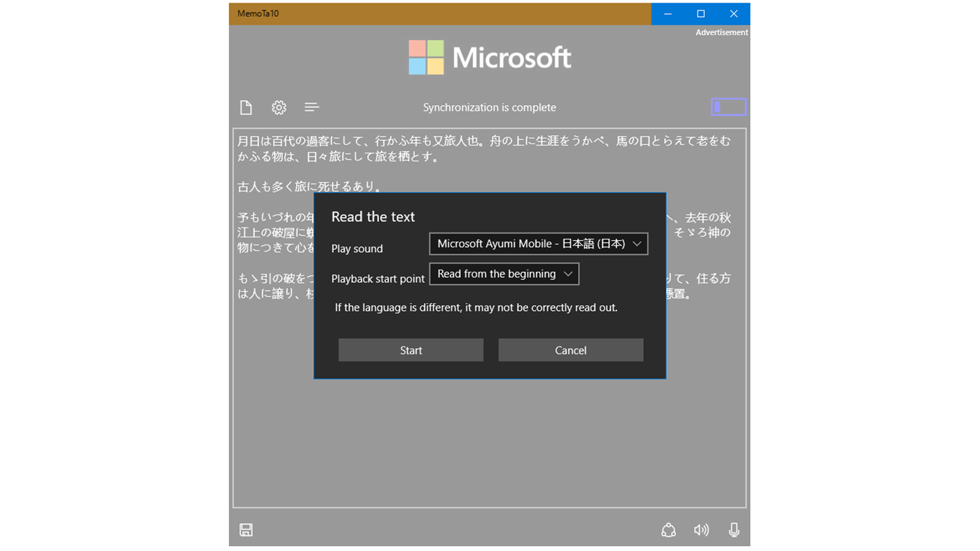Image resolution: width=980 pixels, height=551 pixels.
Task: Click the Read the text dialog title
Action: click(x=373, y=216)
